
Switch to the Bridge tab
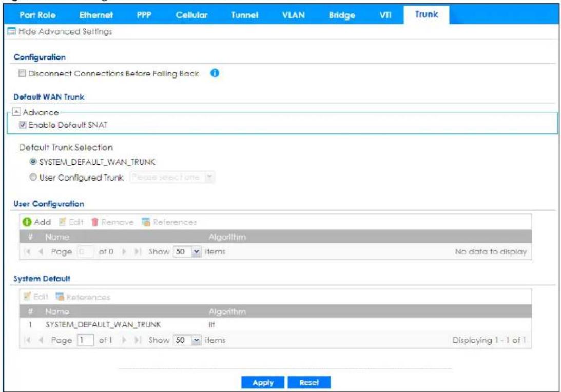tap(342, 15)
